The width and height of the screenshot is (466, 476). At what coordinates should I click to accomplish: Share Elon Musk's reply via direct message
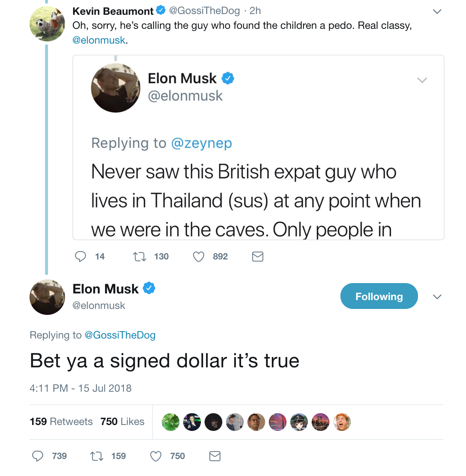click(x=215, y=456)
